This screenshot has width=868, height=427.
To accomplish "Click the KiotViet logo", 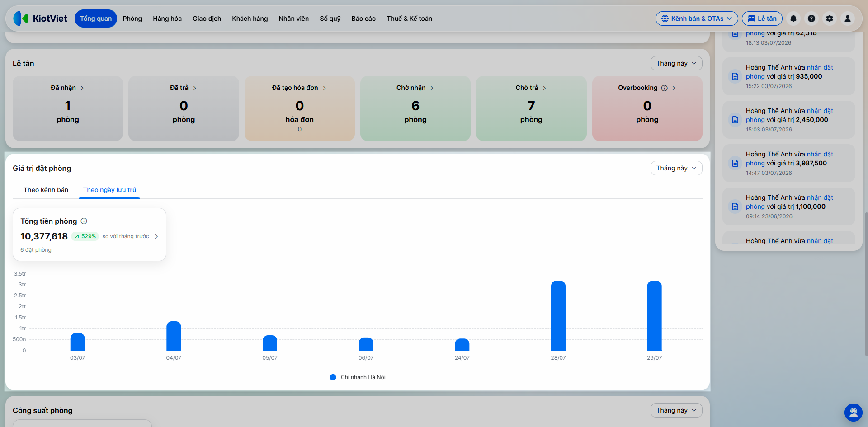I will pos(40,19).
